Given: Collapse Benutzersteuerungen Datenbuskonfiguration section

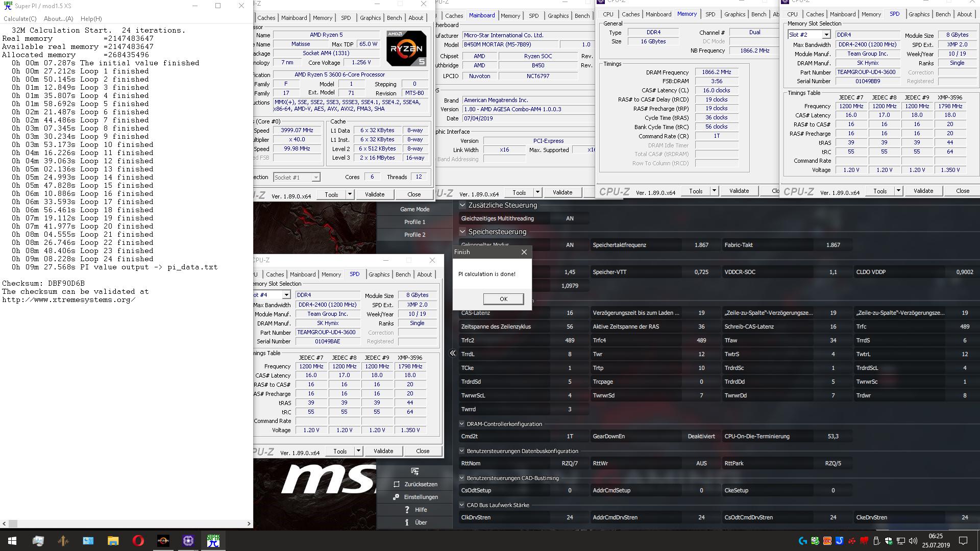Looking at the screenshot, I should point(462,451).
